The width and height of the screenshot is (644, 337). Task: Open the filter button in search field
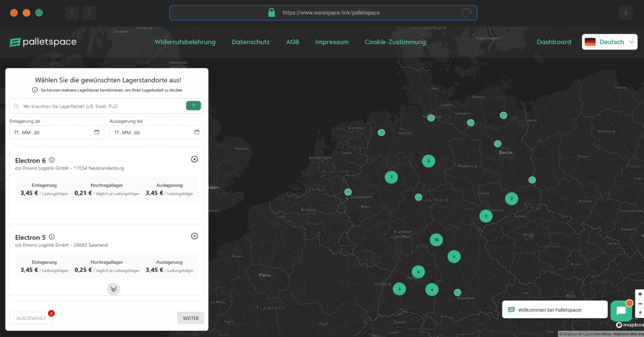(193, 106)
